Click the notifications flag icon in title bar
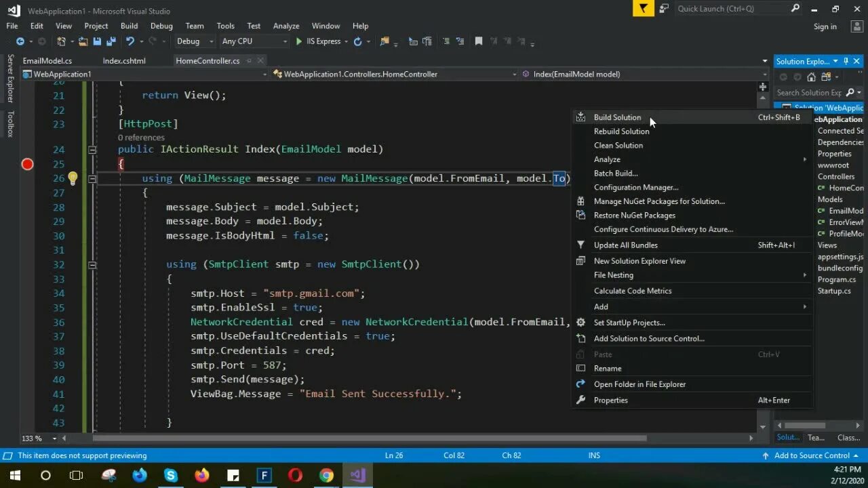The image size is (868, 488). tap(643, 9)
